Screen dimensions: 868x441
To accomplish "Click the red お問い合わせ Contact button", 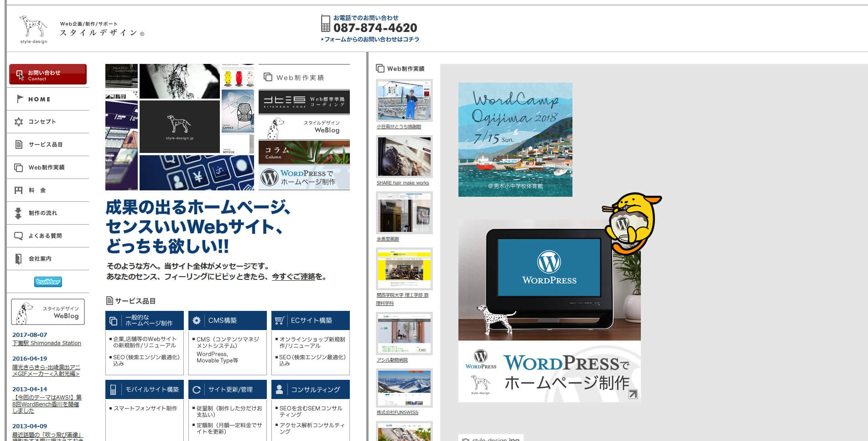I will coord(48,74).
